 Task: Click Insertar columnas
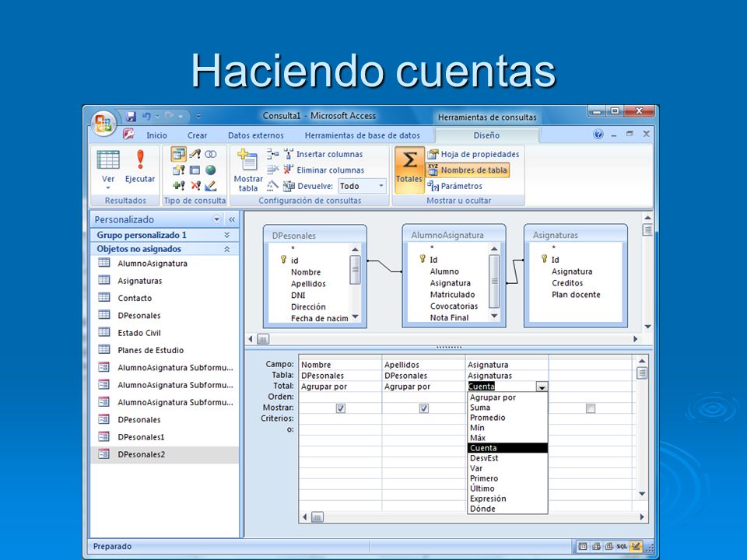pyautogui.click(x=323, y=154)
